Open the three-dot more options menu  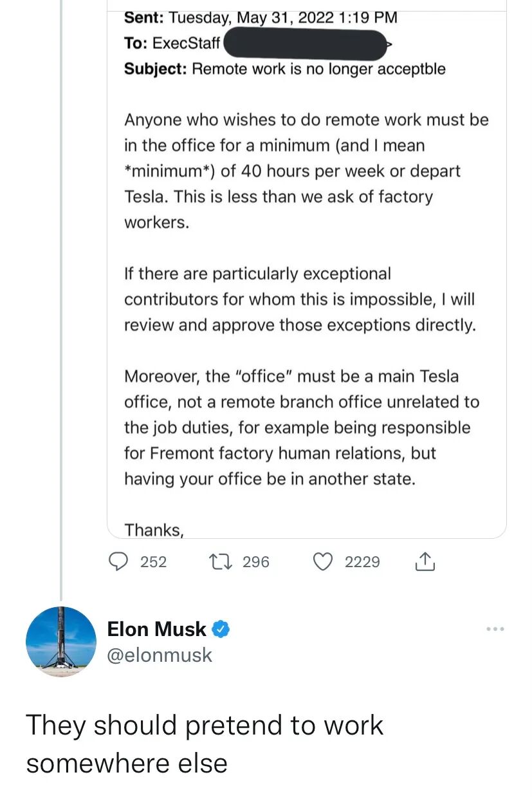pos(495,629)
